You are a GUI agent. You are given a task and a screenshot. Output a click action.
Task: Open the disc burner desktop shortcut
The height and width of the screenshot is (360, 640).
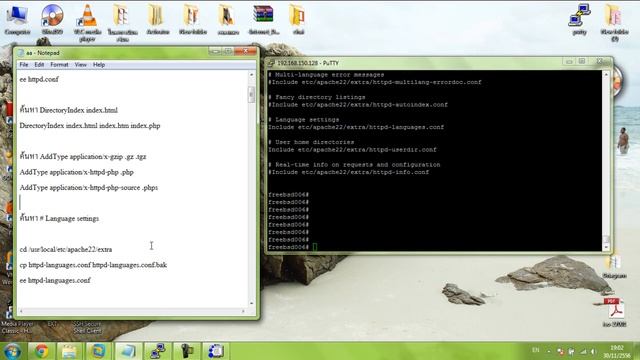[x=52, y=20]
